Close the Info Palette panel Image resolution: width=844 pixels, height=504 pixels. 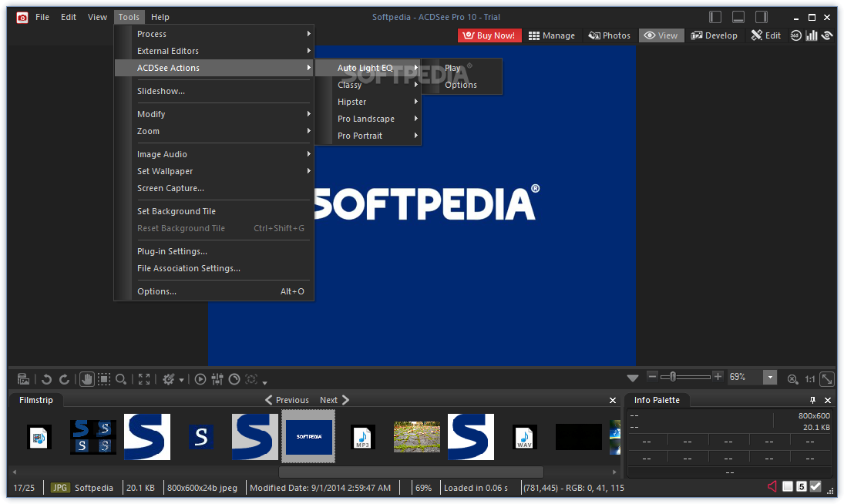coord(828,400)
